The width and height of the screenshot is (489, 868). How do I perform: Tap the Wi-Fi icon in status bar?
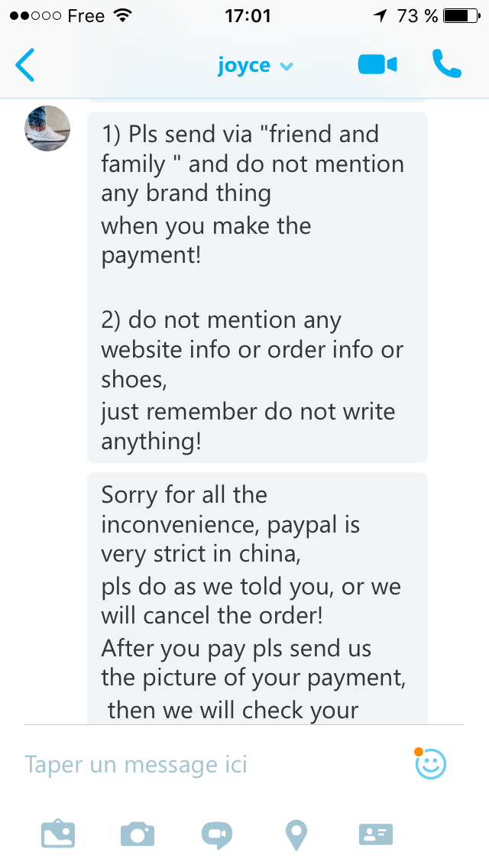coord(122,15)
